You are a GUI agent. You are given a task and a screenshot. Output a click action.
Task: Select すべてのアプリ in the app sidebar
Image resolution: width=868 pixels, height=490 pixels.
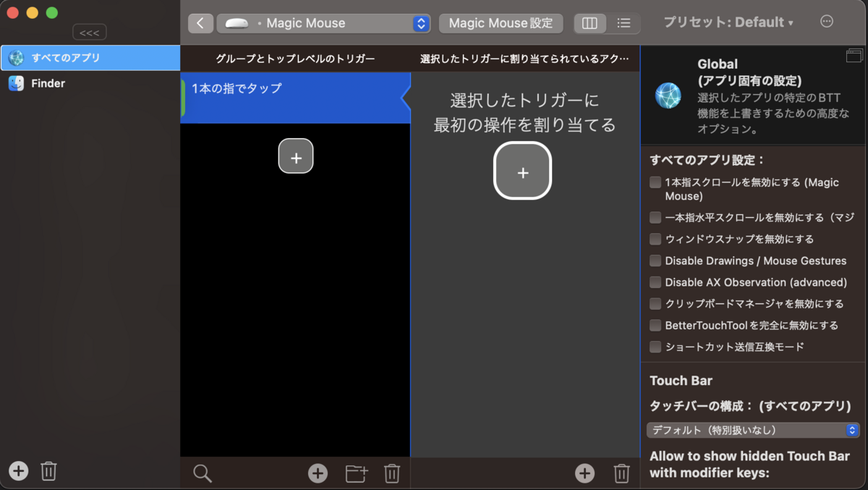pyautogui.click(x=90, y=58)
